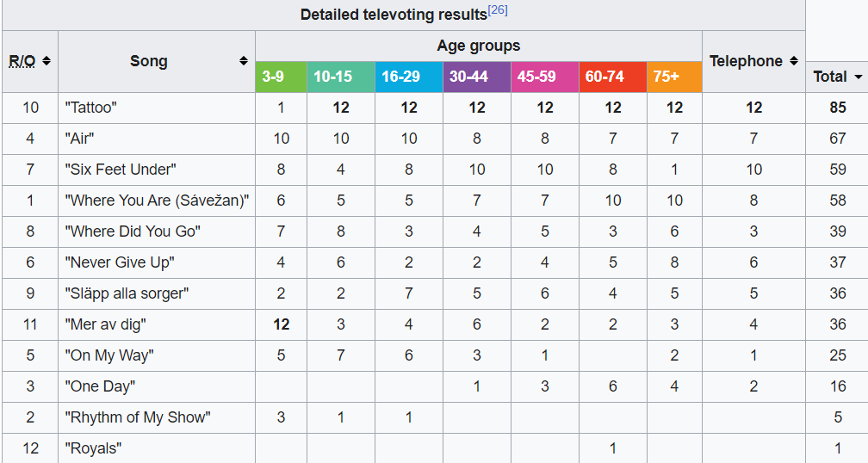Click the red 60-74 age group header
Screen dimensions: 868x463
[x=612, y=77]
